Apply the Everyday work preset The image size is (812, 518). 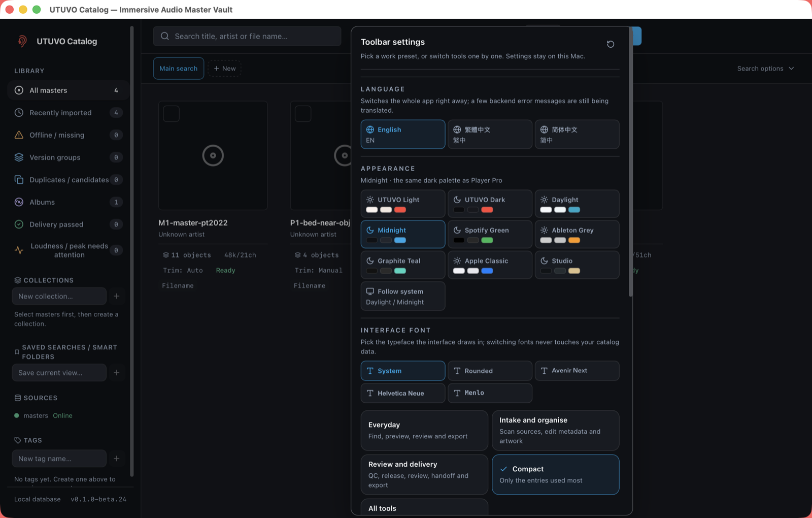tap(424, 430)
